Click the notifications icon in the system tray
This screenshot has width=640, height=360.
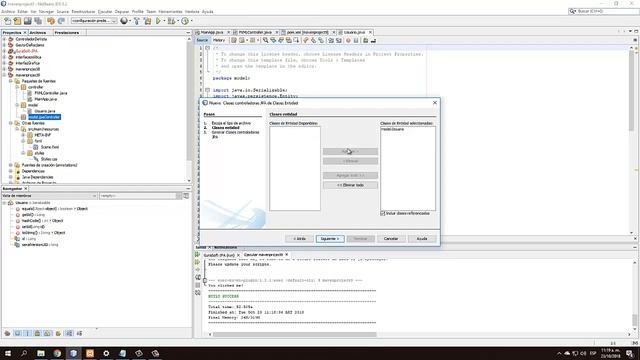(x=630, y=353)
